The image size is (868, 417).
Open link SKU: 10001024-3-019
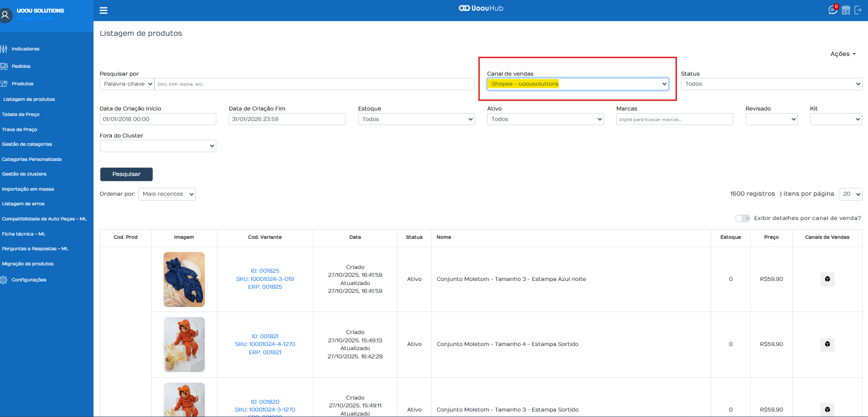[x=265, y=279]
